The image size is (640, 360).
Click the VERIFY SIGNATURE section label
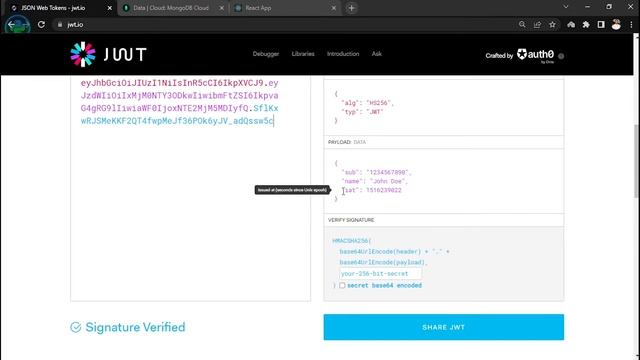tap(351, 220)
